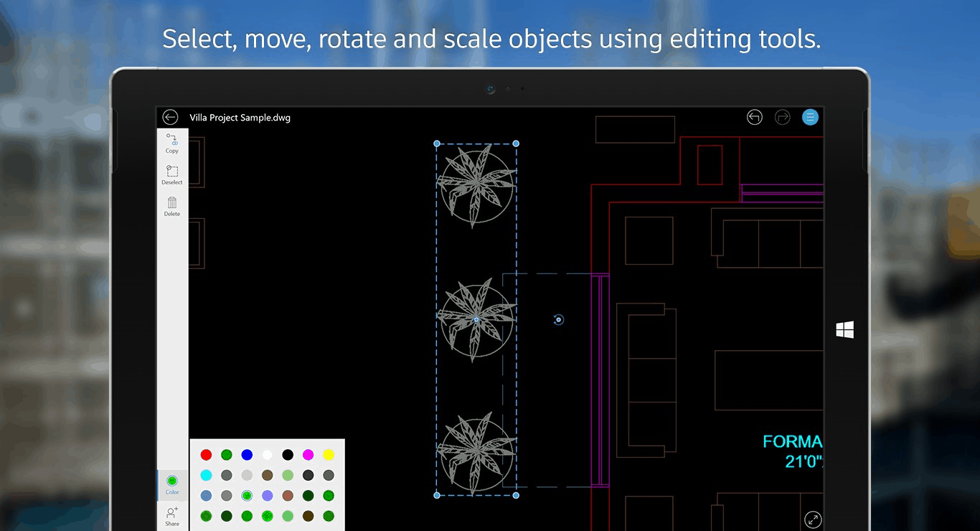
Task: Click the rotate handle right of the middle plant
Action: (x=559, y=320)
